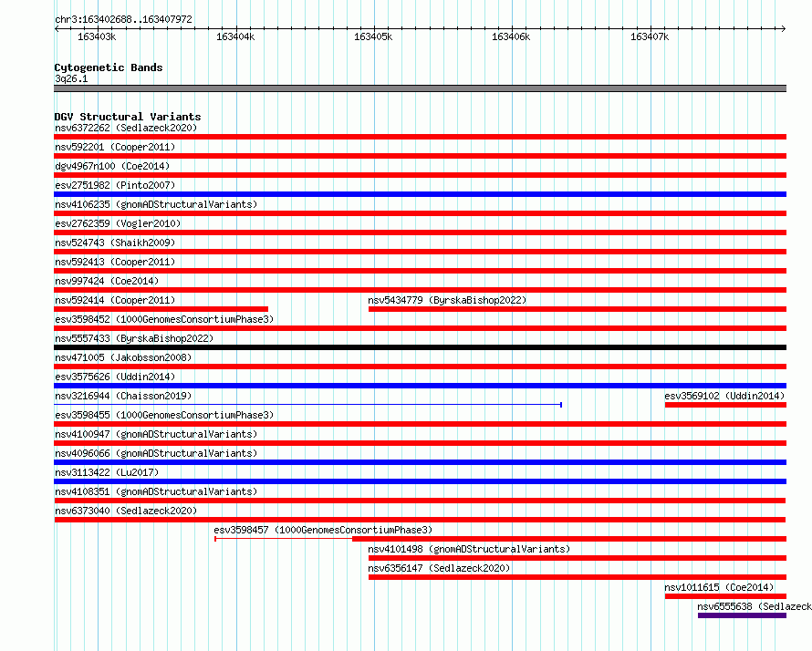Open nsv5434779 (ByrskaBishop2022) variant
This screenshot has height=651, width=812.
pos(447,300)
